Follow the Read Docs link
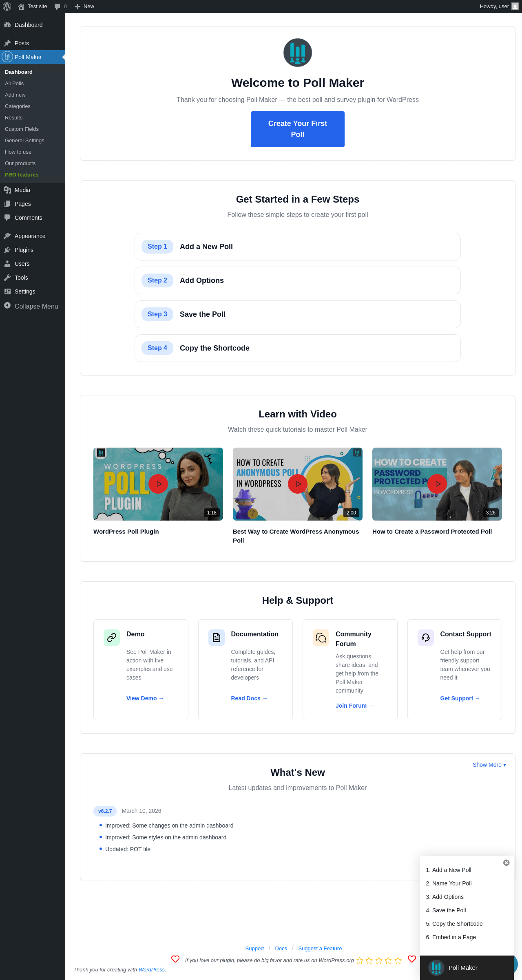 click(249, 698)
